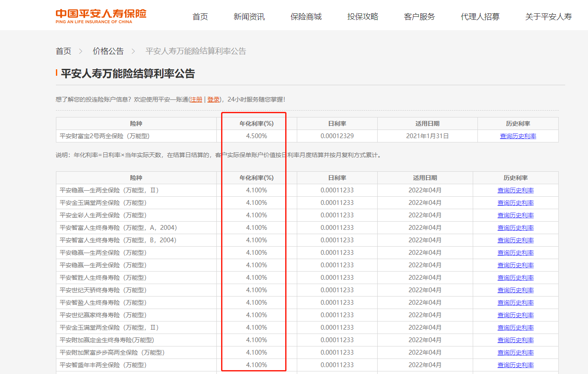
Task: Click the 日利率 header in the second table
Action: coord(337,178)
